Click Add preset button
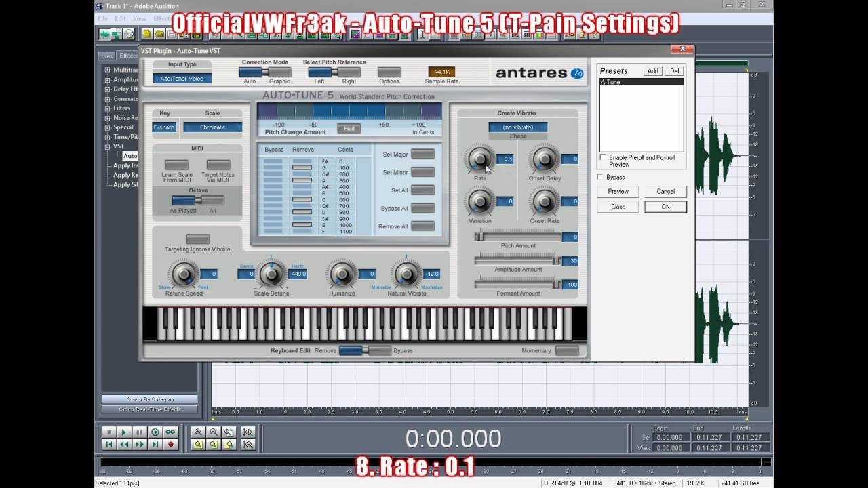 tap(652, 70)
